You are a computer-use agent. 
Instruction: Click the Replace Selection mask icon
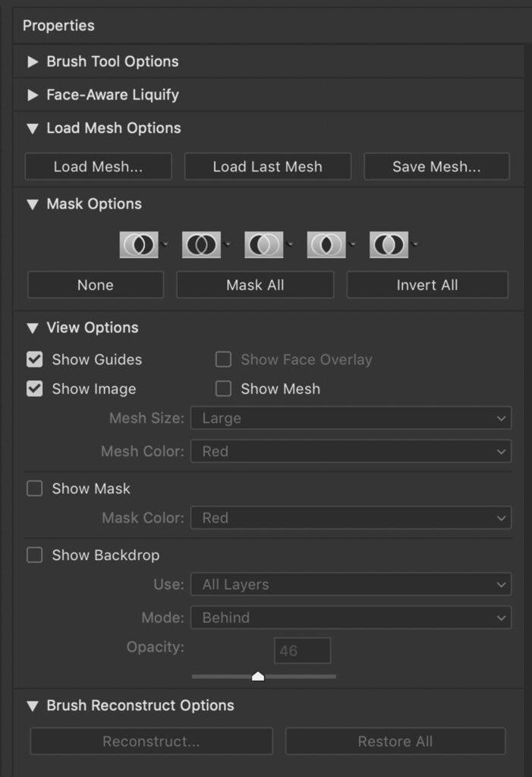click(x=138, y=244)
